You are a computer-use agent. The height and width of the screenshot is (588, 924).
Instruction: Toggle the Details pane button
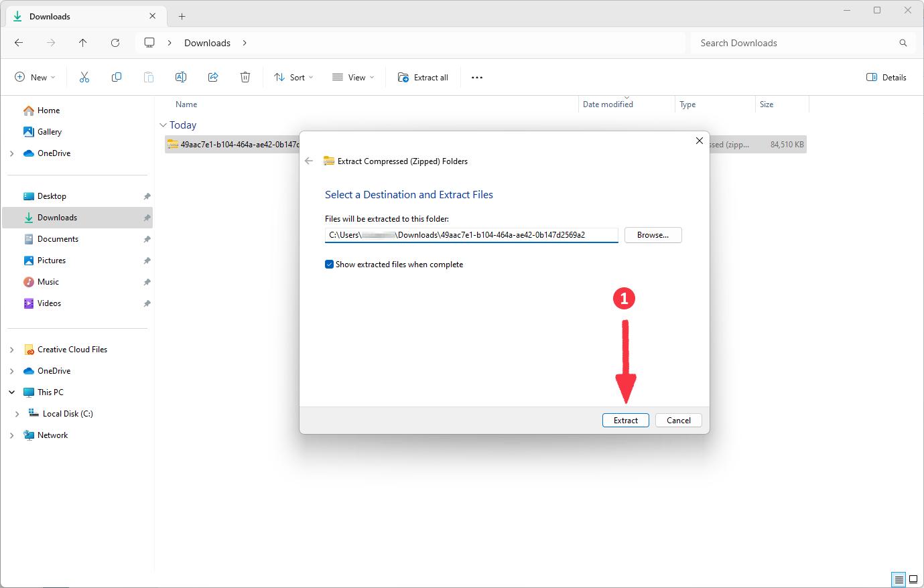[886, 78]
